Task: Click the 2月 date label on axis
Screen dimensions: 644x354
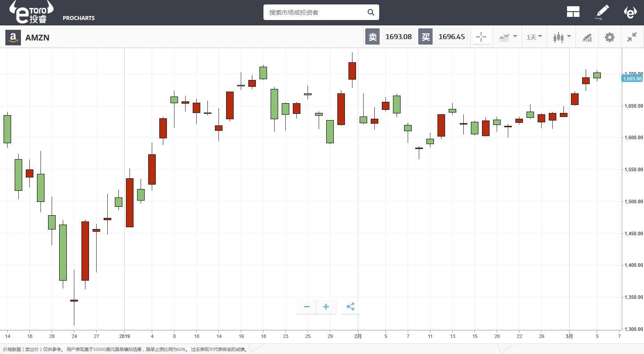Action: (358, 336)
